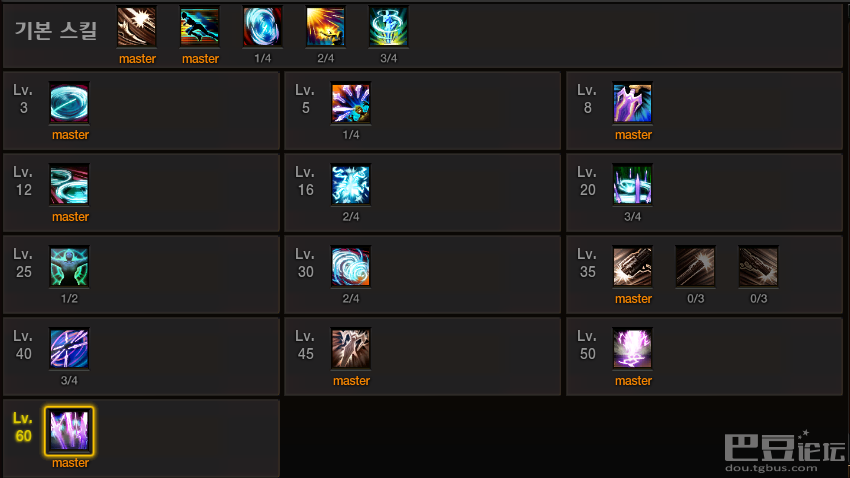The width and height of the screenshot is (850, 478).
Task: Choose the Lv. 8 purple spikes skill icon
Action: pos(633,102)
